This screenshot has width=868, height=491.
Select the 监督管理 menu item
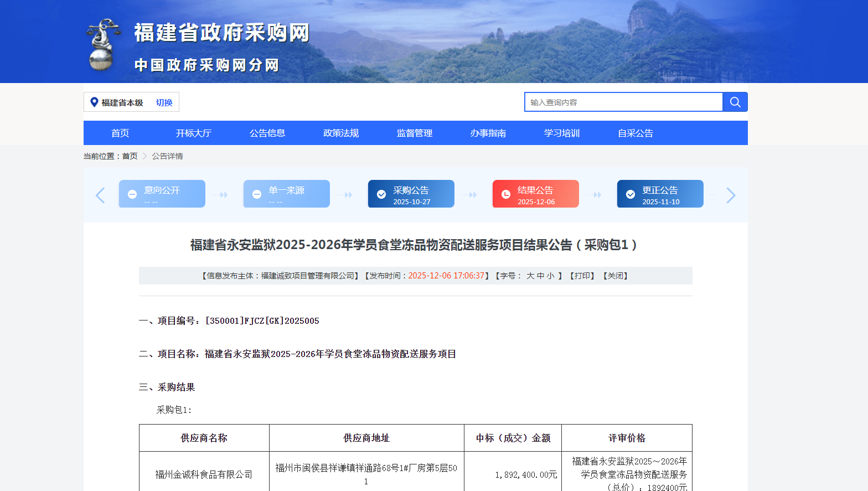click(415, 133)
